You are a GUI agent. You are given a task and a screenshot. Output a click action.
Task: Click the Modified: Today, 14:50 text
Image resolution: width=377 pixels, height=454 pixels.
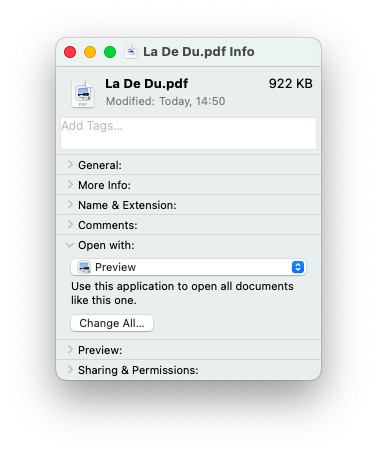(x=166, y=101)
